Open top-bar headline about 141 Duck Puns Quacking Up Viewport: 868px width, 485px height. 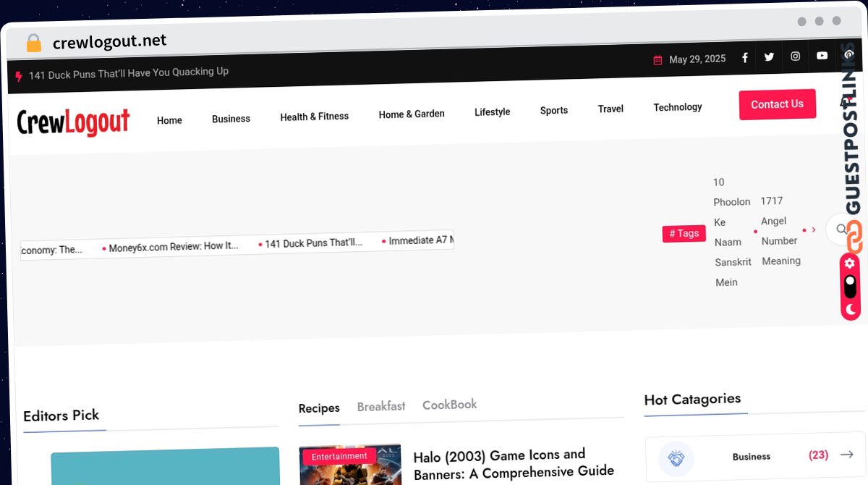pyautogui.click(x=129, y=73)
